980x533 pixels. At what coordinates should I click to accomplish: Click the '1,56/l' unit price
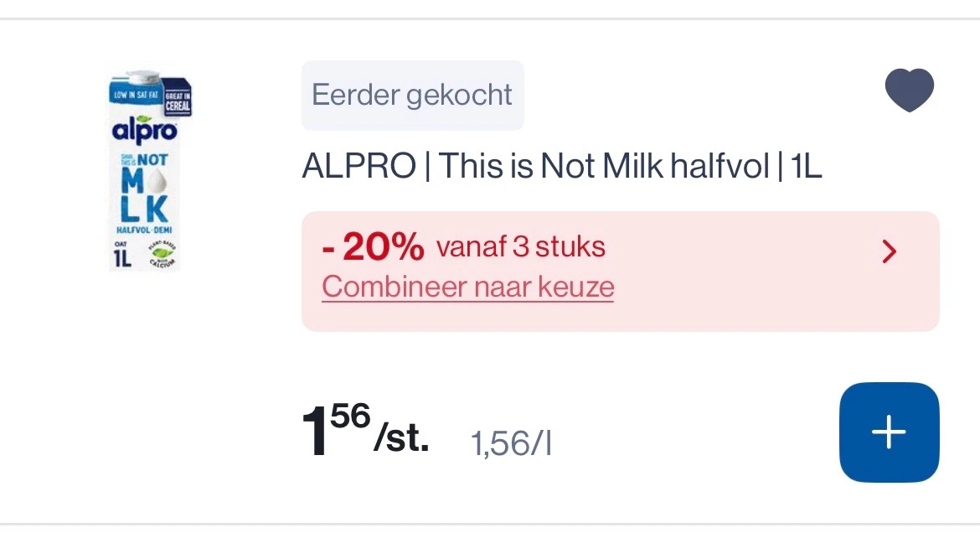coord(512,444)
